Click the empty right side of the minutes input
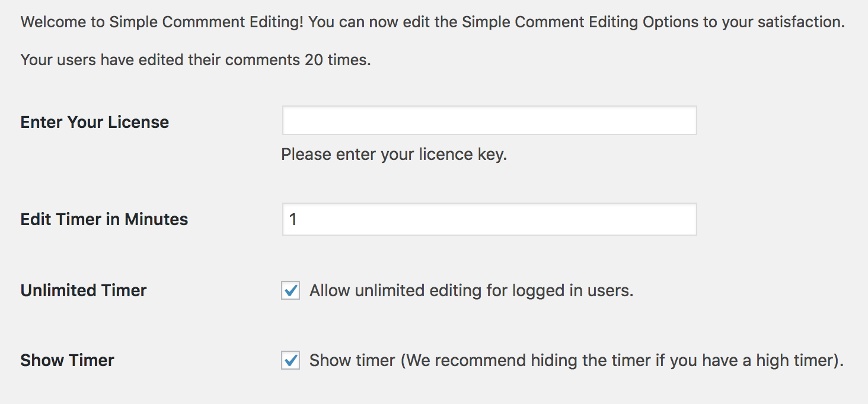The width and height of the screenshot is (868, 404). coord(593,219)
